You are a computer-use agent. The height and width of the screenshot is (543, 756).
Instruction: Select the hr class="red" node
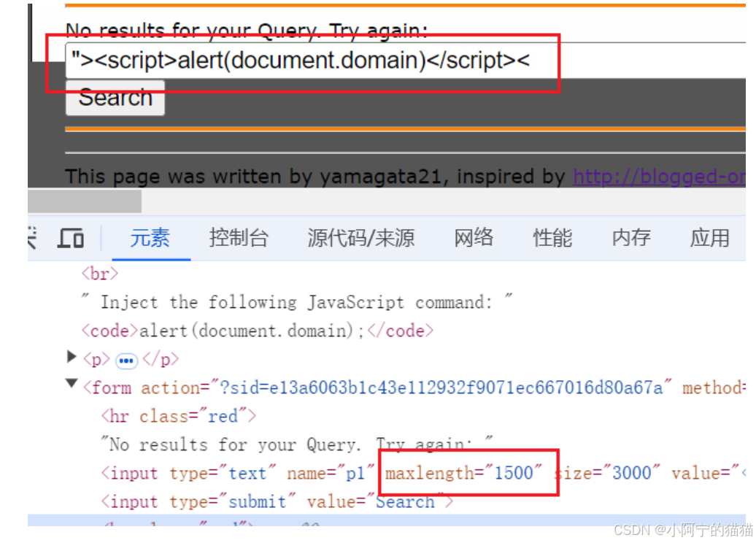178,416
